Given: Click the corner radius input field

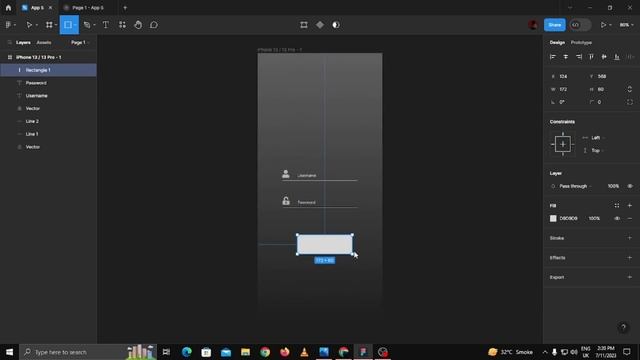Looking at the screenshot, I should [x=606, y=102].
